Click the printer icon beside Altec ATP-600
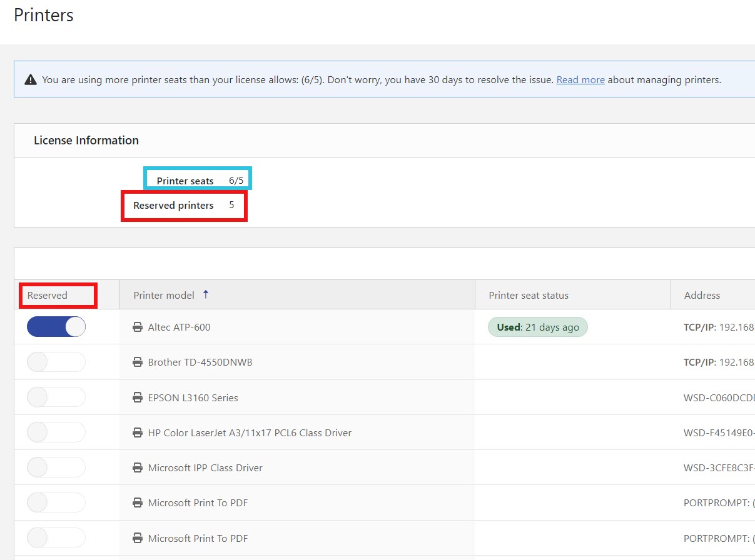This screenshot has width=755, height=560. click(138, 327)
